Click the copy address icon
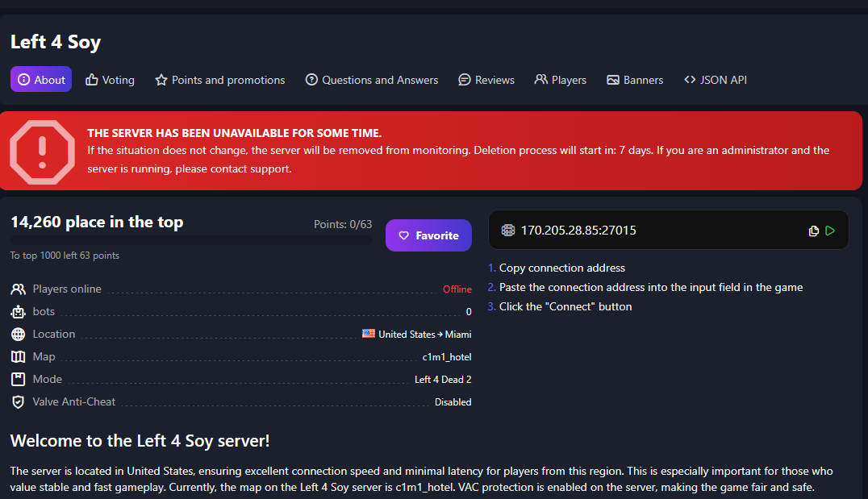This screenshot has width=868, height=499. pyautogui.click(x=814, y=231)
